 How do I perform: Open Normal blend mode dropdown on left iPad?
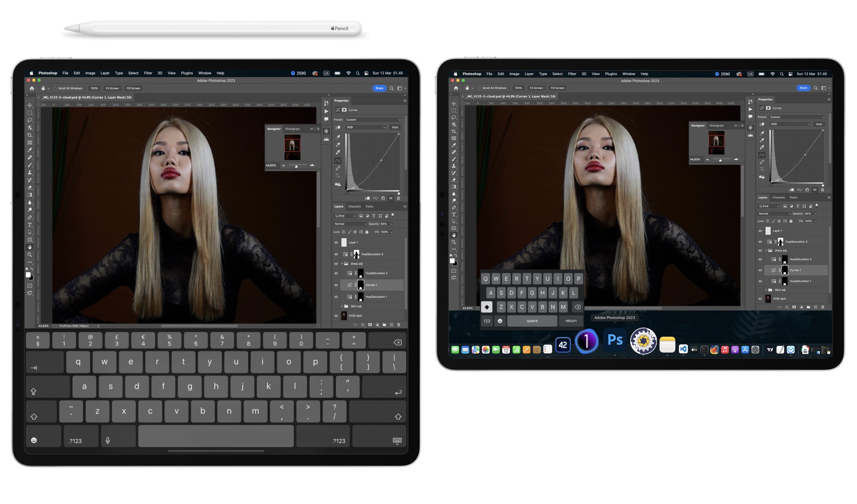(350, 224)
